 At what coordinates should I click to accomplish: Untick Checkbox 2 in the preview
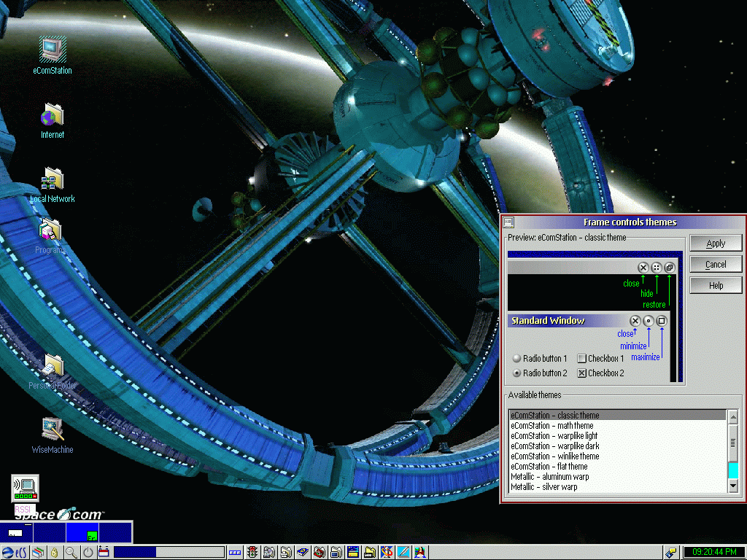click(582, 373)
